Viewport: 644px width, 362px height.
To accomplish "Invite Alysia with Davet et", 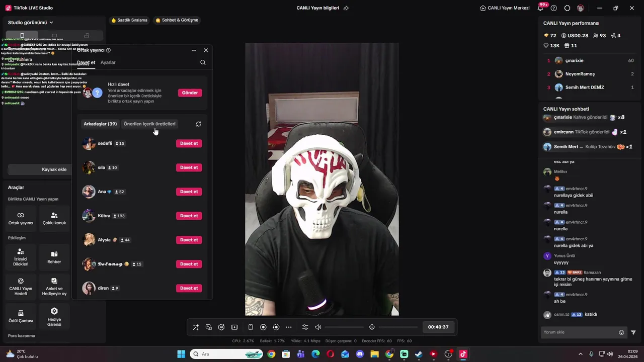I will pos(189,240).
